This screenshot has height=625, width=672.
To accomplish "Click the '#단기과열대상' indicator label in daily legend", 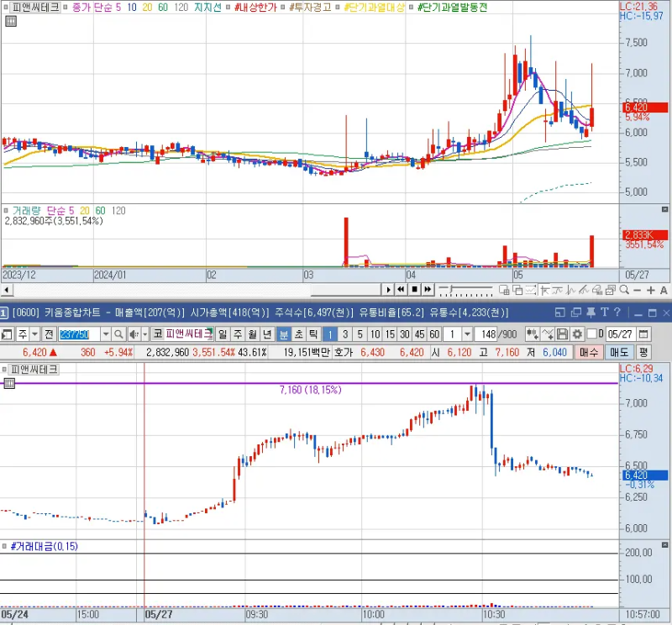I will pyautogui.click(x=374, y=8).
